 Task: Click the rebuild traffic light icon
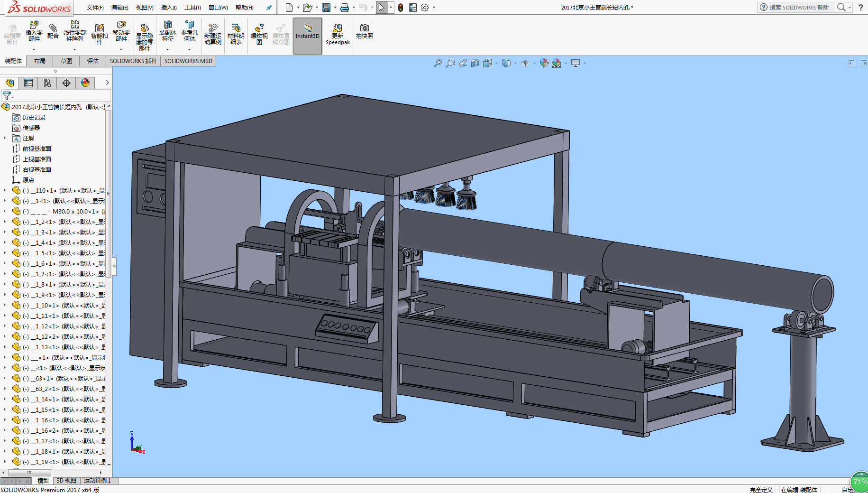click(401, 8)
